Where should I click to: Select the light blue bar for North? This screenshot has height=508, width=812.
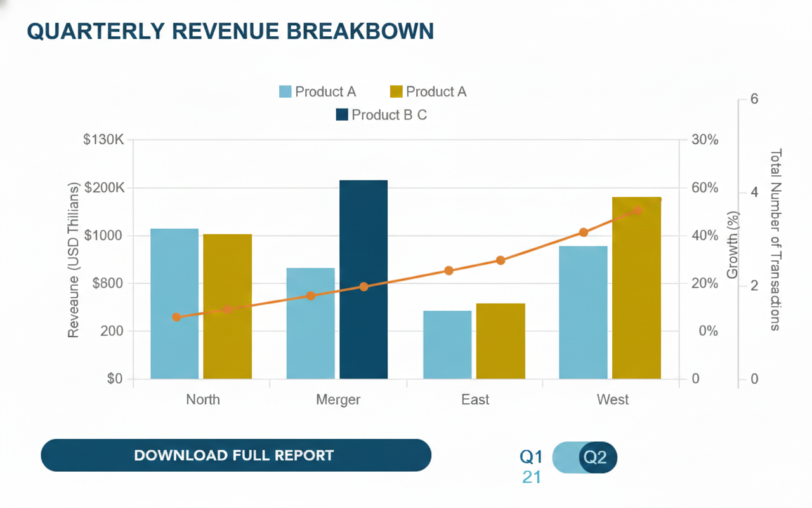(174, 304)
